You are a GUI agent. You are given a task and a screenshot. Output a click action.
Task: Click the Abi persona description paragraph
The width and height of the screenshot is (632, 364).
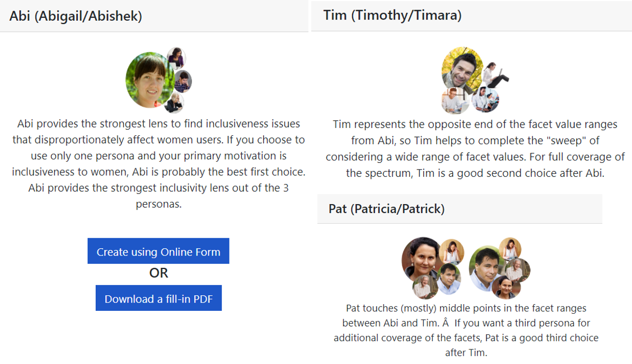coord(158,164)
